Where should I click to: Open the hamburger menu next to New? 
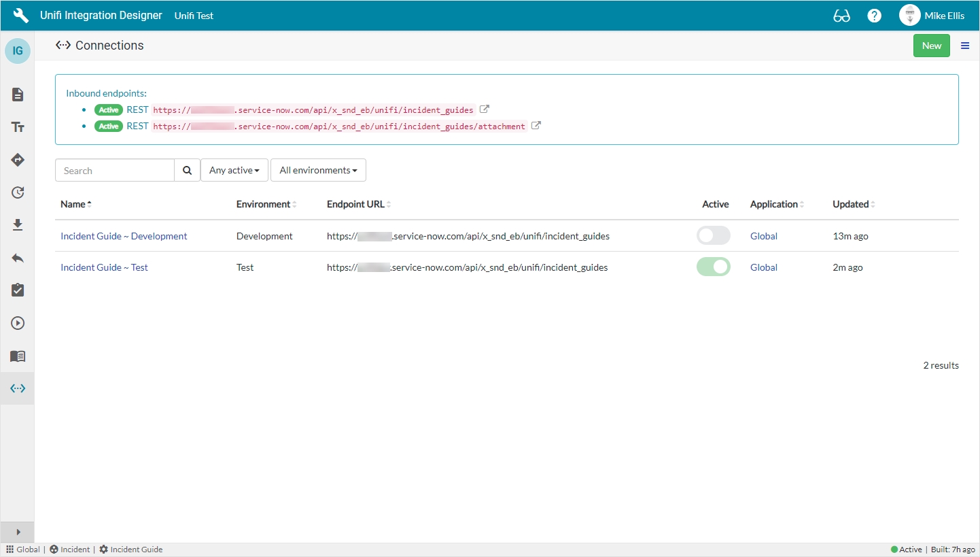tap(964, 46)
